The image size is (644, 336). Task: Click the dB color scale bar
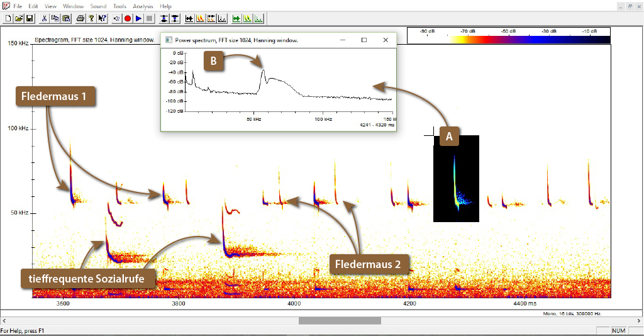click(509, 39)
